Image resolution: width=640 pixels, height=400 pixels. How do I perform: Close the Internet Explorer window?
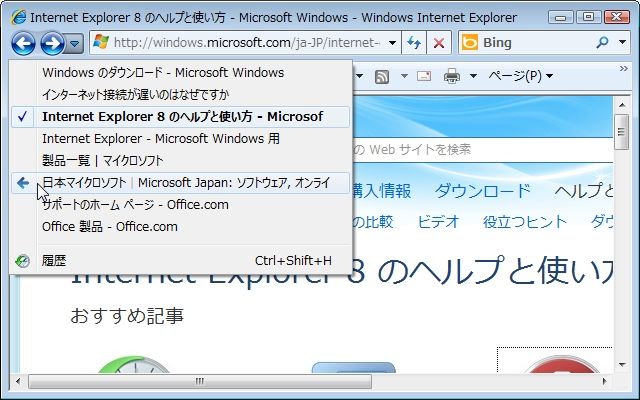(617, 17)
